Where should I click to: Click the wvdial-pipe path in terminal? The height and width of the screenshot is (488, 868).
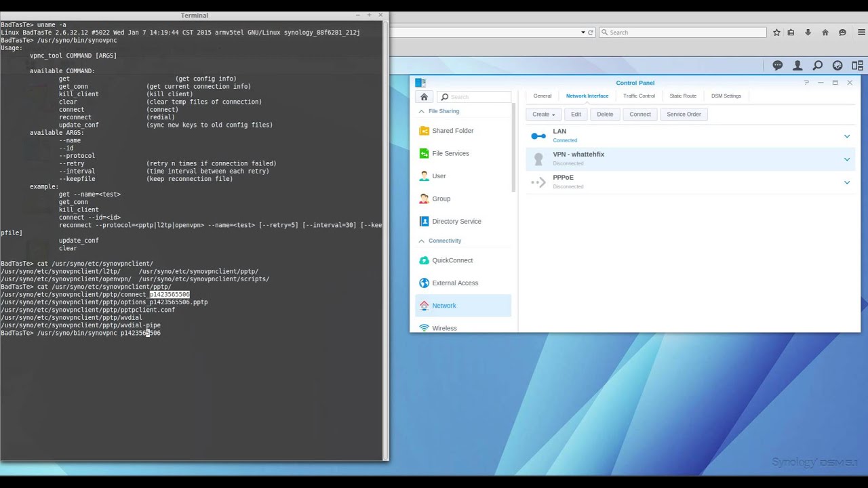point(81,325)
